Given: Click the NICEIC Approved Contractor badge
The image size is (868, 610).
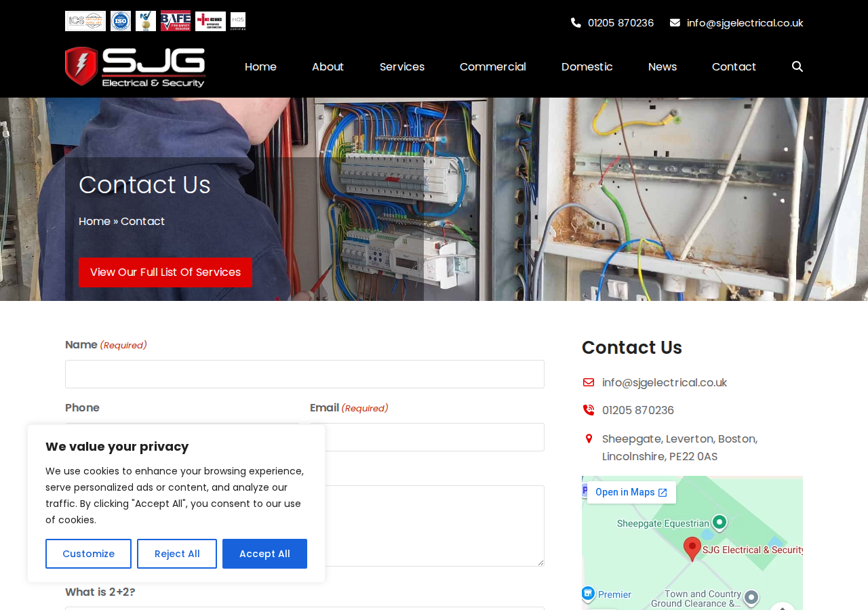Looking at the screenshot, I should pos(210,21).
